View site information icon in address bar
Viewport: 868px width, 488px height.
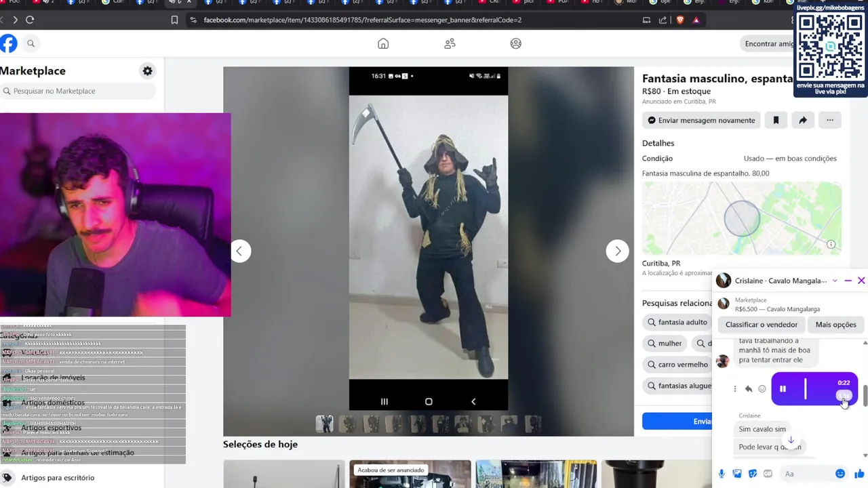click(x=193, y=20)
